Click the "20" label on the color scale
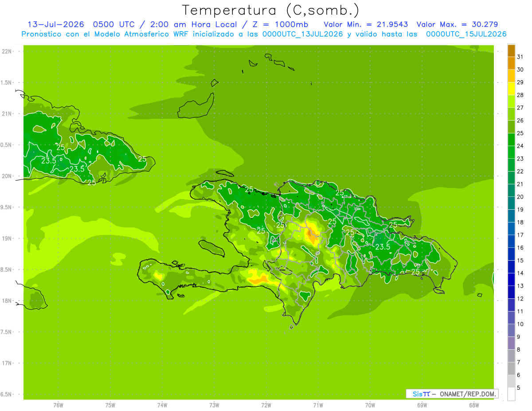The height and width of the screenshot is (411, 532). (x=520, y=197)
